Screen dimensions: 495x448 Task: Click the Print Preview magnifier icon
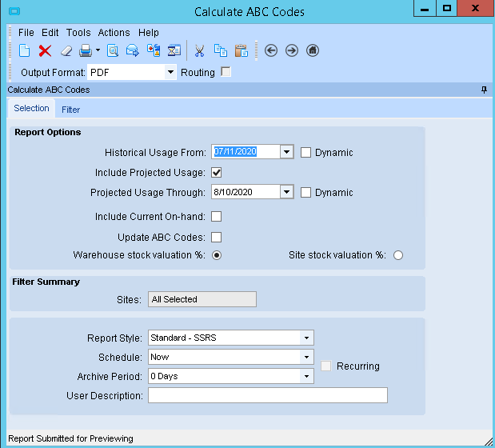[113, 50]
